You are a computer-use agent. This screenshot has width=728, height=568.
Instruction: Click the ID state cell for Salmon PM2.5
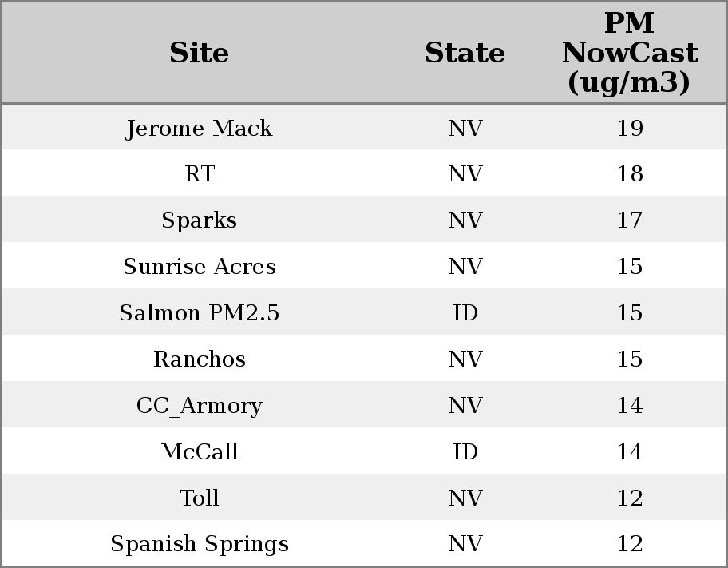465,313
